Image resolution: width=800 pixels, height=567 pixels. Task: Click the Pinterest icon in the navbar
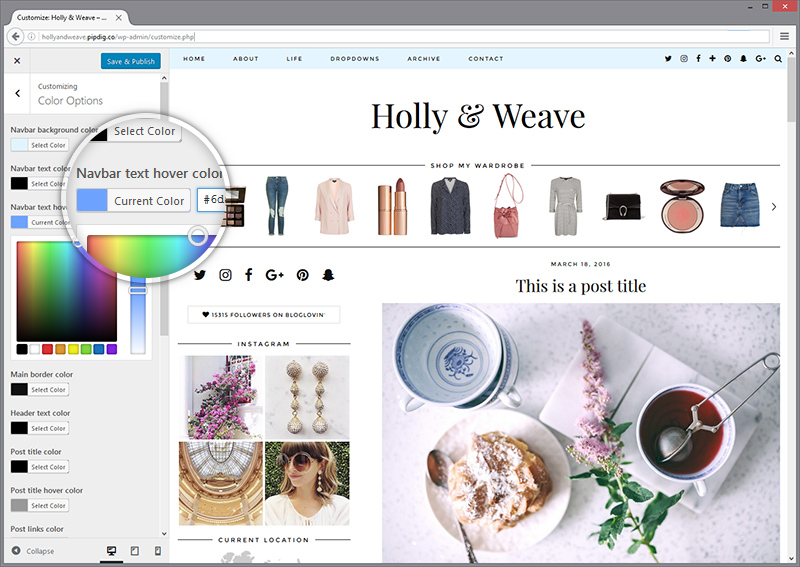728,59
